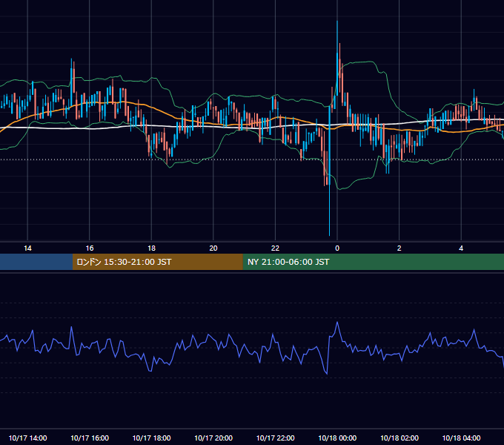The width and height of the screenshot is (504, 445).
Task: Click the 10/18 00:00 time label
Action: (x=337, y=438)
